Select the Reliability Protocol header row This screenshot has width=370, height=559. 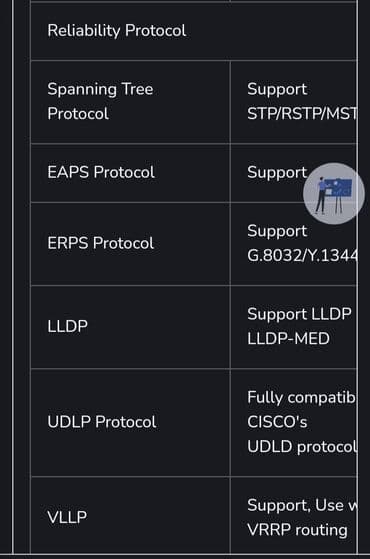pos(194,31)
